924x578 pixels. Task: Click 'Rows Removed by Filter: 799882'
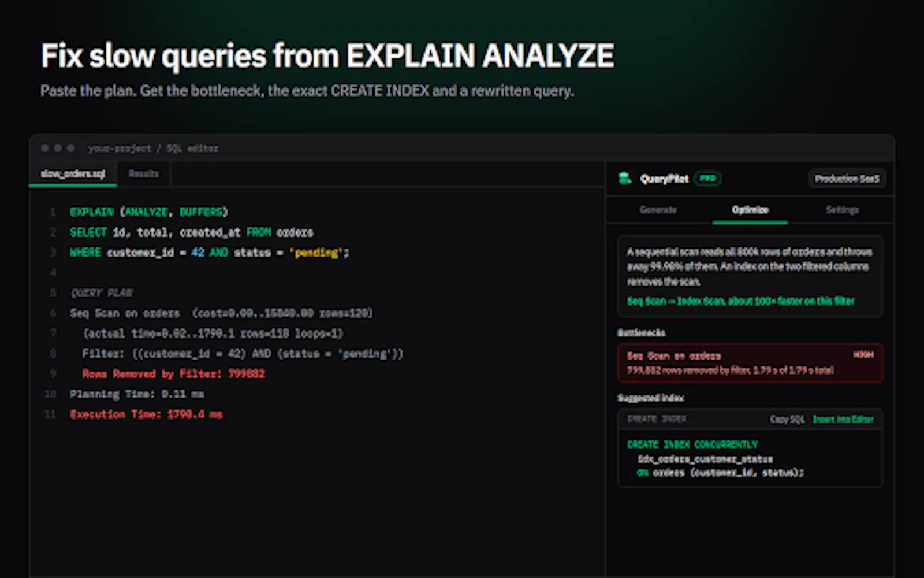click(173, 374)
